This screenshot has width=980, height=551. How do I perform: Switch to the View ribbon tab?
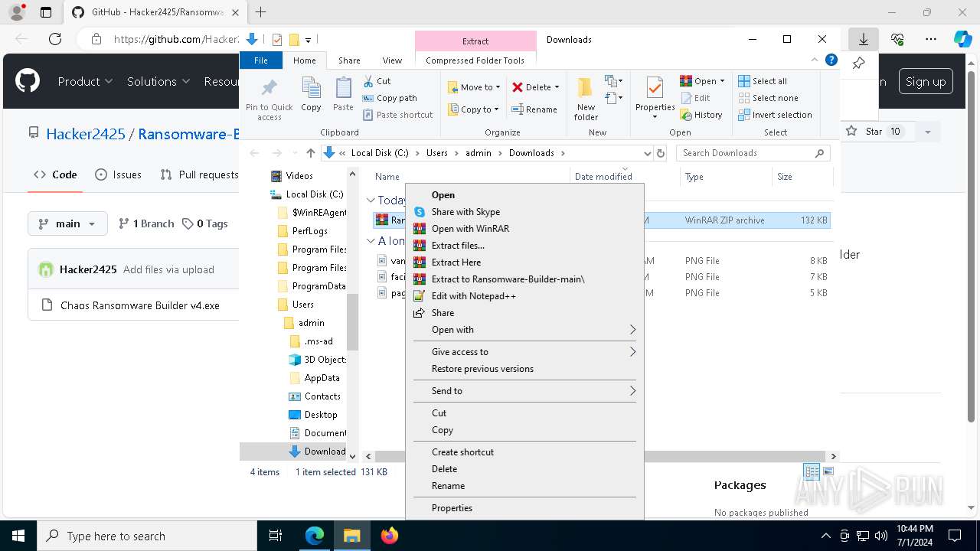point(392,60)
